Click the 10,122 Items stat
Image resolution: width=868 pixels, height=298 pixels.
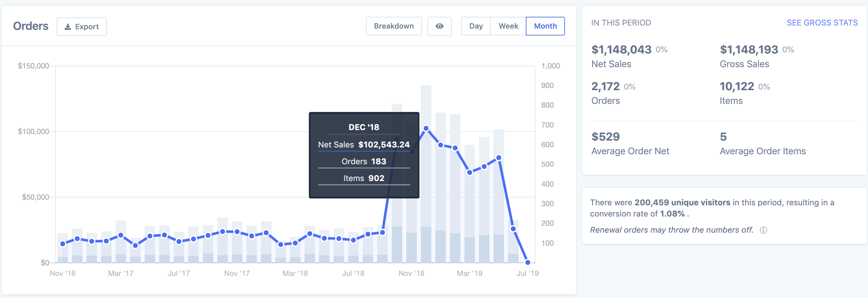(737, 86)
